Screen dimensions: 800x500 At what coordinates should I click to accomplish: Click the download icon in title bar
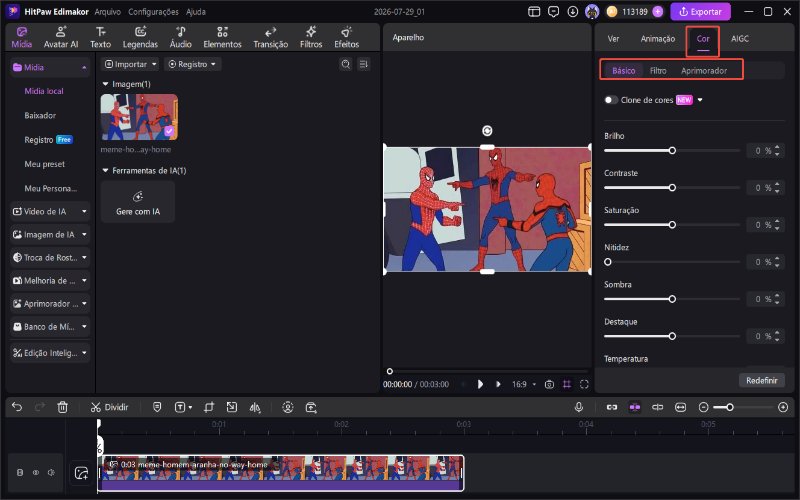click(x=572, y=12)
